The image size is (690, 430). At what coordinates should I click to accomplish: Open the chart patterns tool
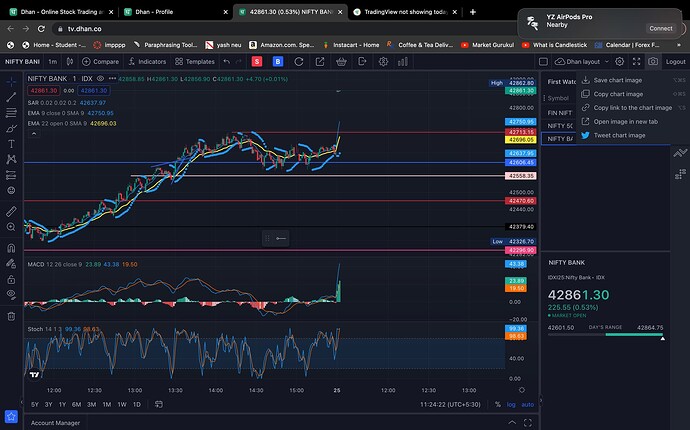pyautogui.click(x=11, y=159)
